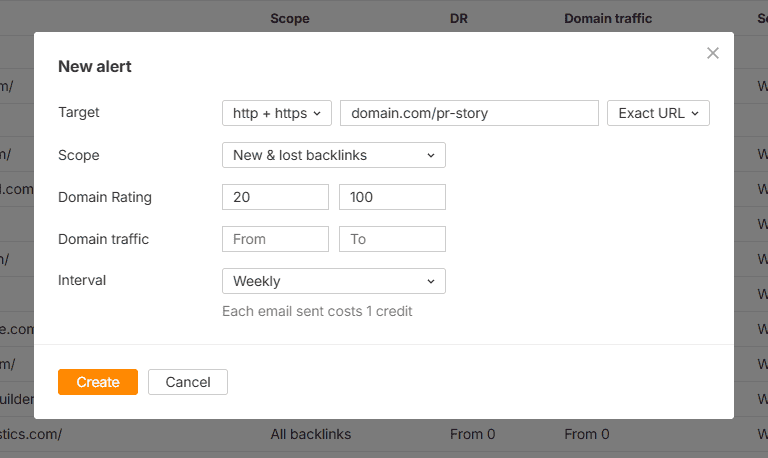Expand the Scope dropdown New & lost backlinks
The image size is (768, 458).
point(334,155)
